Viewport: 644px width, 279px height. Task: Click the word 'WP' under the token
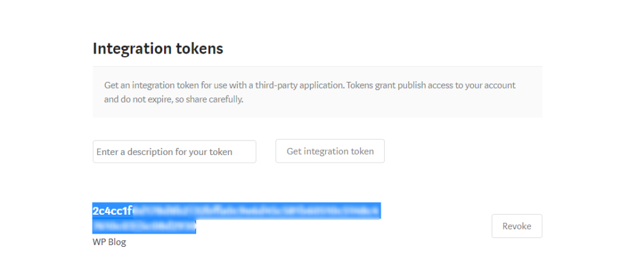click(x=99, y=242)
